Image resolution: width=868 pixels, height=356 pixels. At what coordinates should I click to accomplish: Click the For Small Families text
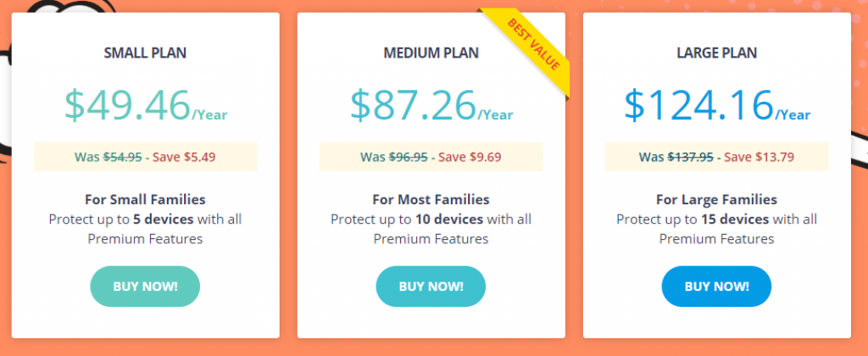pyautogui.click(x=145, y=199)
